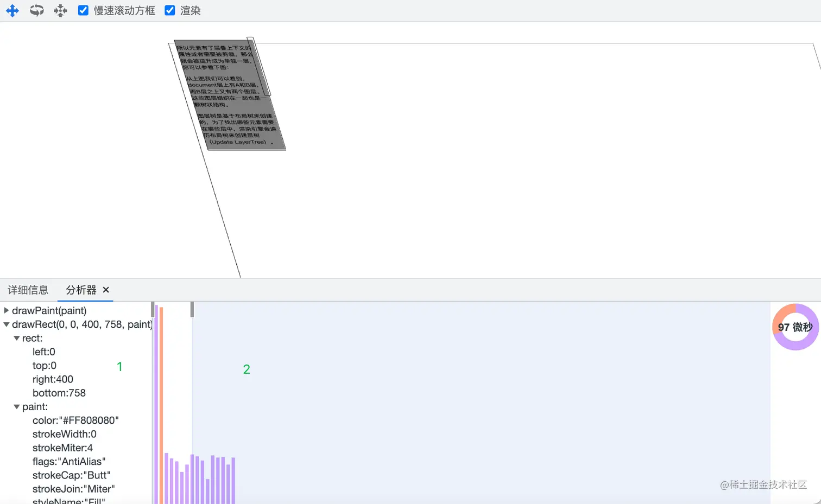
Task: Select the 分析器 tab
Action: [81, 290]
